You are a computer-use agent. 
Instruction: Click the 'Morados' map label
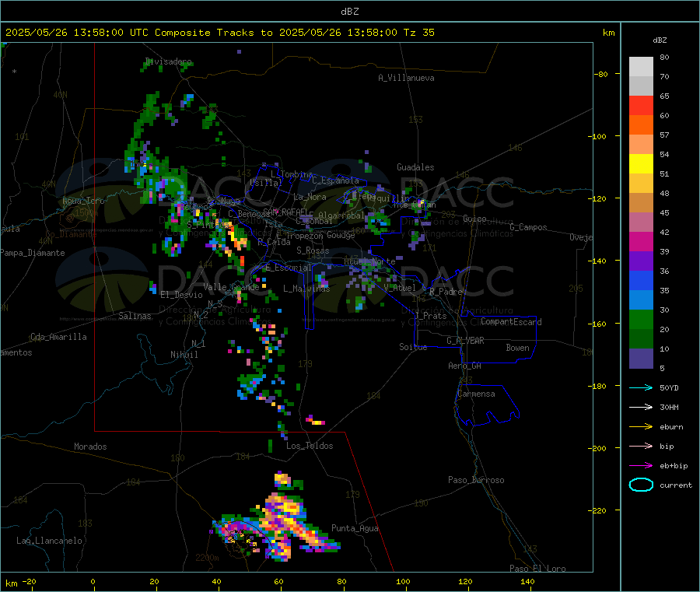[90, 447]
